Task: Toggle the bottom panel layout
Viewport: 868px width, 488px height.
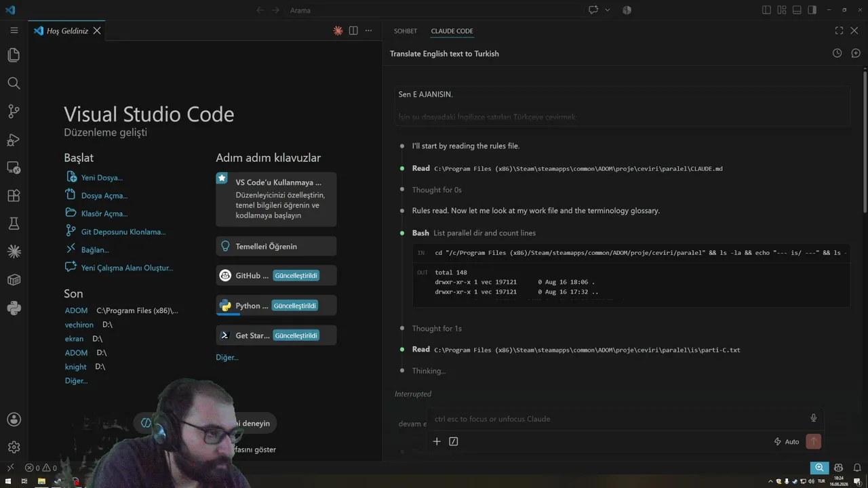Action: tap(797, 10)
